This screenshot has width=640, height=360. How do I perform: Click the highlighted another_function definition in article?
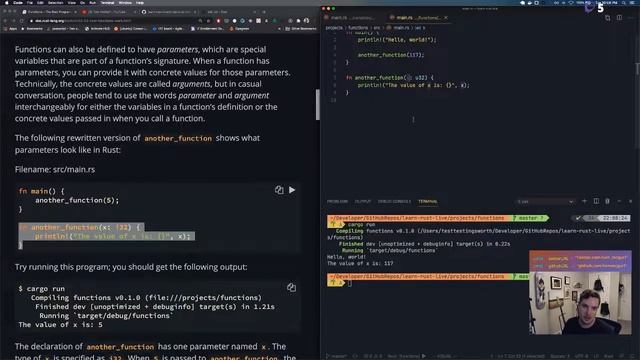pyautogui.click(x=107, y=236)
